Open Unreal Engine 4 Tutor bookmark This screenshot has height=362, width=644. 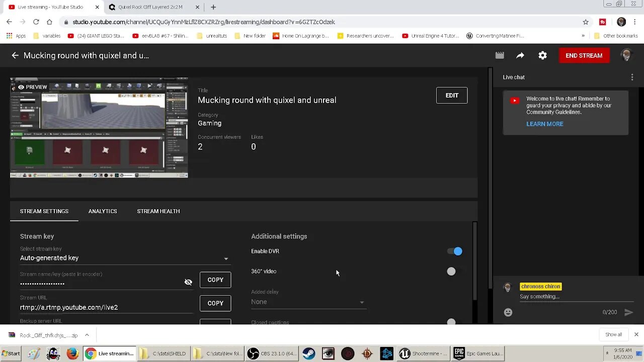coord(431,36)
